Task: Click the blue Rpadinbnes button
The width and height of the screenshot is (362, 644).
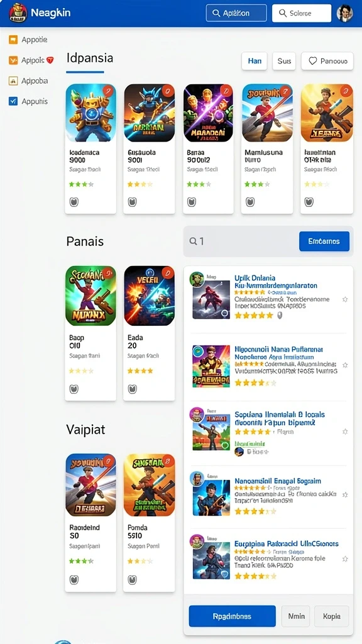Action: (x=233, y=616)
